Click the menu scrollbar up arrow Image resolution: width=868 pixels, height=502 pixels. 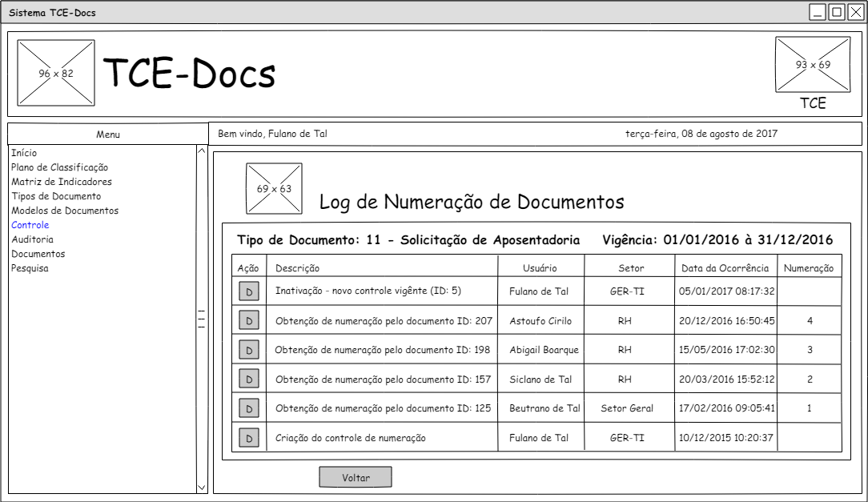pos(201,151)
